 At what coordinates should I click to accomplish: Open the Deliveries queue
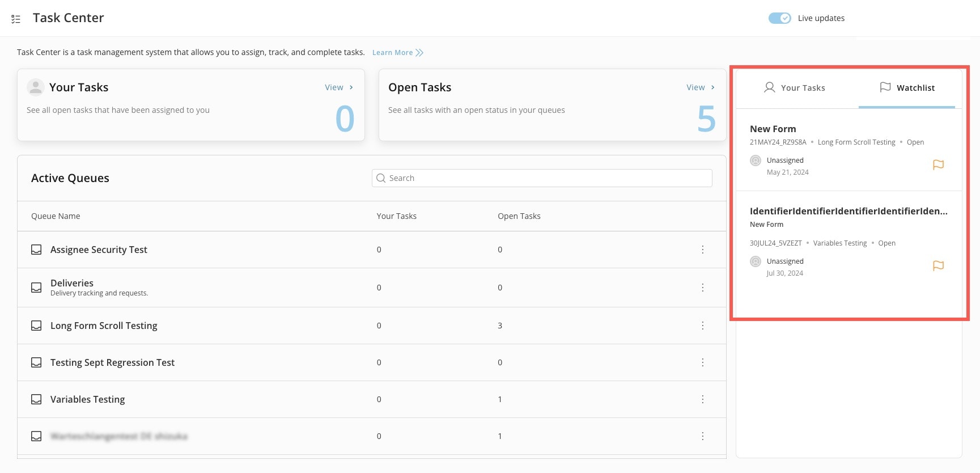click(72, 283)
